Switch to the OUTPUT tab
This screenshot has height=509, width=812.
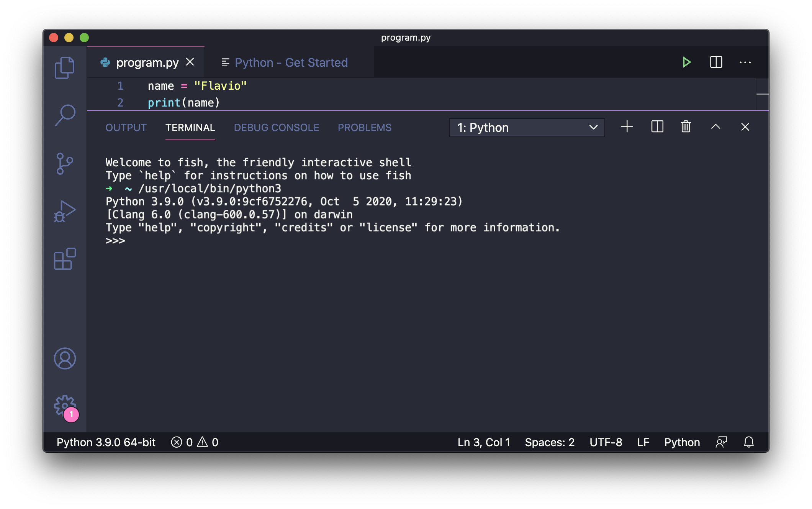pyautogui.click(x=126, y=127)
